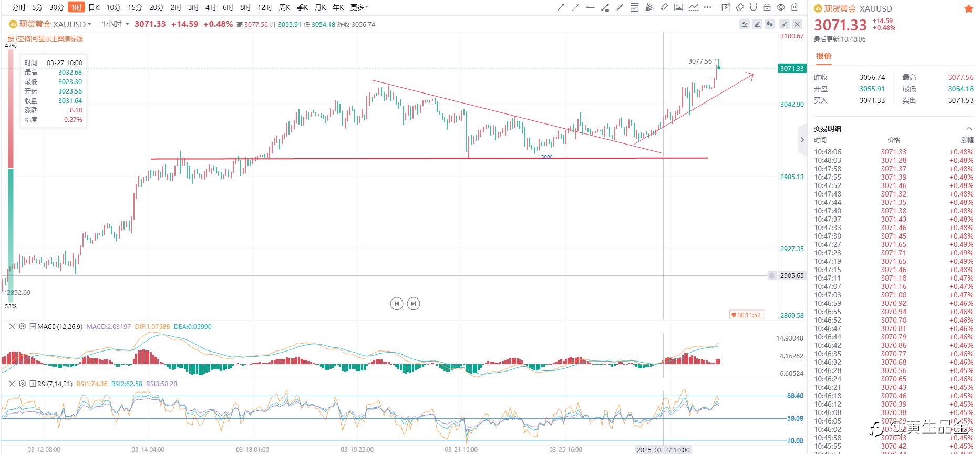Screen dimensions: 980x454
Task: Click the hint text 按(空格)可显示主图指标线
Action: pyautogui.click(x=45, y=38)
